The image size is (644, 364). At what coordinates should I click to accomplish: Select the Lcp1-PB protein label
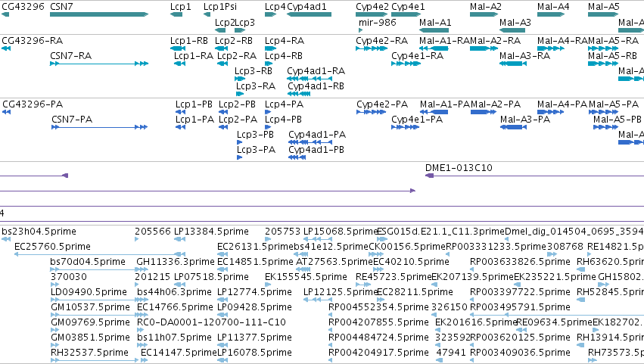pos(194,104)
